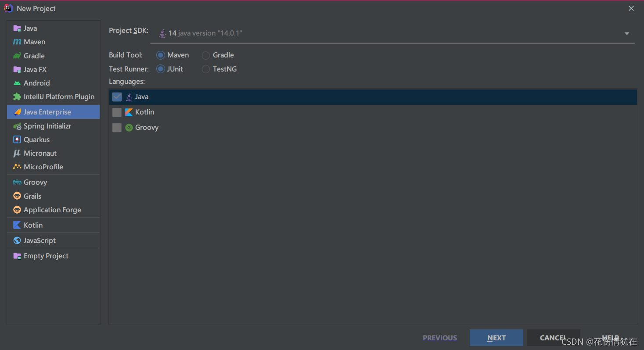Click the Java FX folder icon
Screen dimensions: 644x350
tap(17, 69)
